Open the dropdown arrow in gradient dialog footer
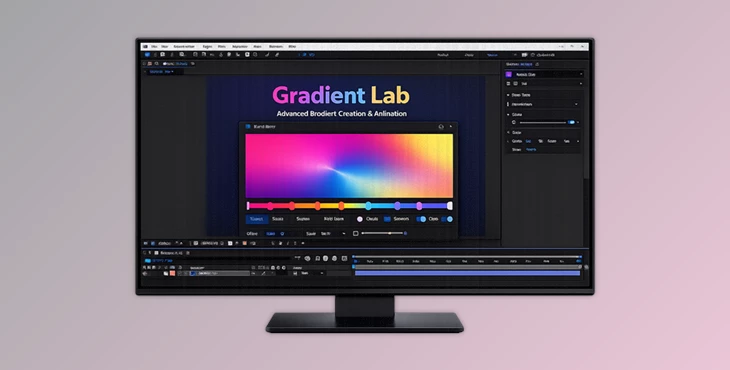Screen dimensions: 730x370 click(x=344, y=234)
